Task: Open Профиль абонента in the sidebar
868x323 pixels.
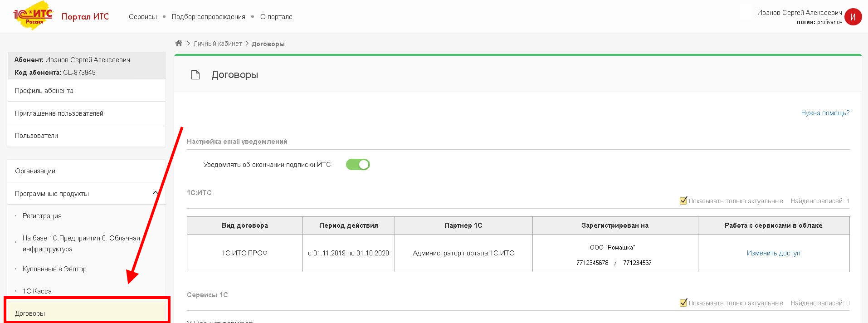Action: coord(44,91)
